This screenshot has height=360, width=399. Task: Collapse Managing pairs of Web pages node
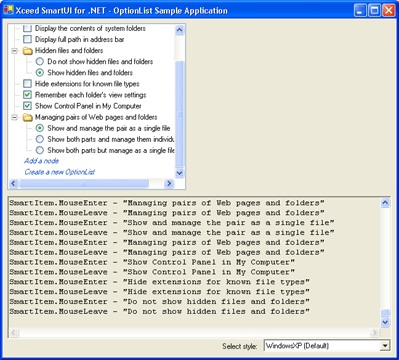pos(14,117)
